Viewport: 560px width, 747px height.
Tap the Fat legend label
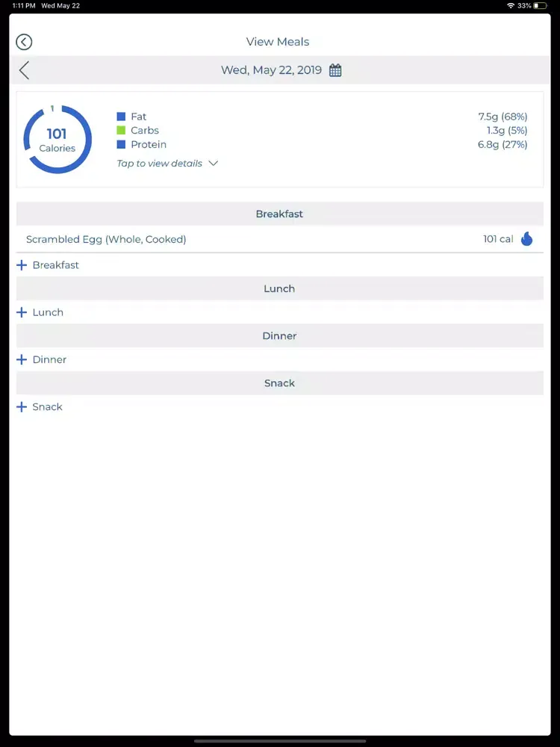pos(139,117)
